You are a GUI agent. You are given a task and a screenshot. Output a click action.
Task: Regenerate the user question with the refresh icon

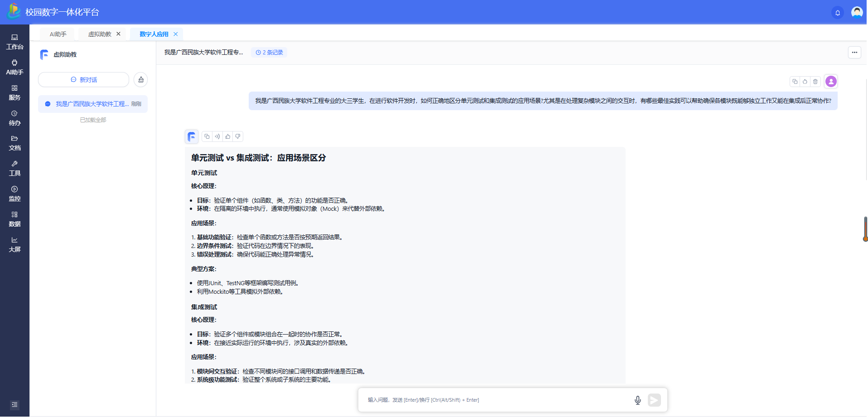tap(805, 82)
